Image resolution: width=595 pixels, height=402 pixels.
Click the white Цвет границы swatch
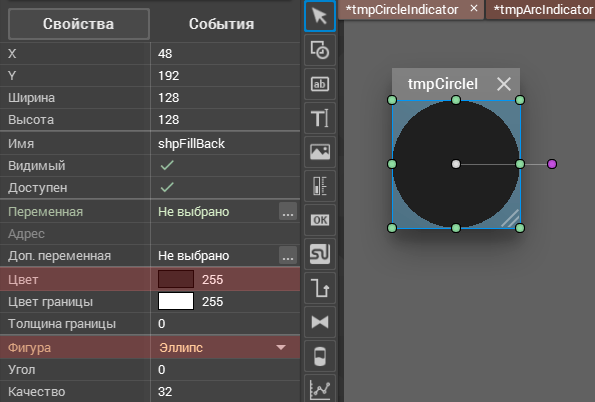click(176, 301)
